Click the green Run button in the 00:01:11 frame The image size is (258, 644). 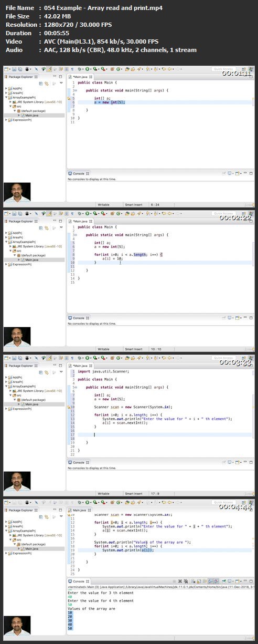coord(87,69)
